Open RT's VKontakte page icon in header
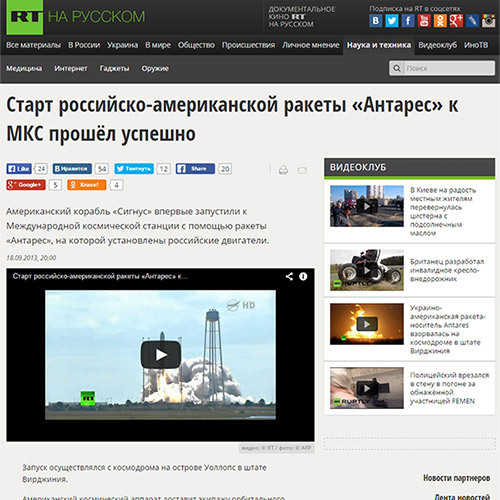The height and width of the screenshot is (500, 500). 375,21
